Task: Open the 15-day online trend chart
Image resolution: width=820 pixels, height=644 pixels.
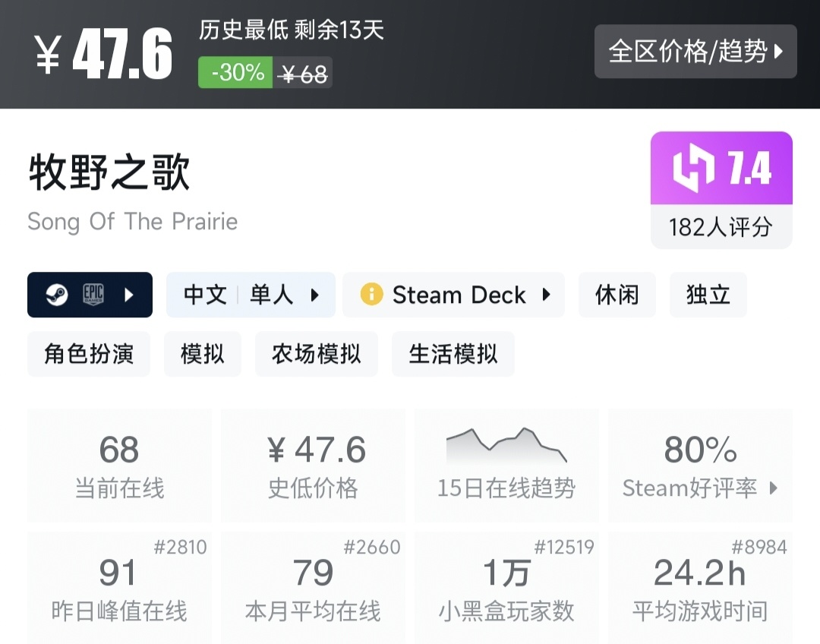Action: coord(506,447)
